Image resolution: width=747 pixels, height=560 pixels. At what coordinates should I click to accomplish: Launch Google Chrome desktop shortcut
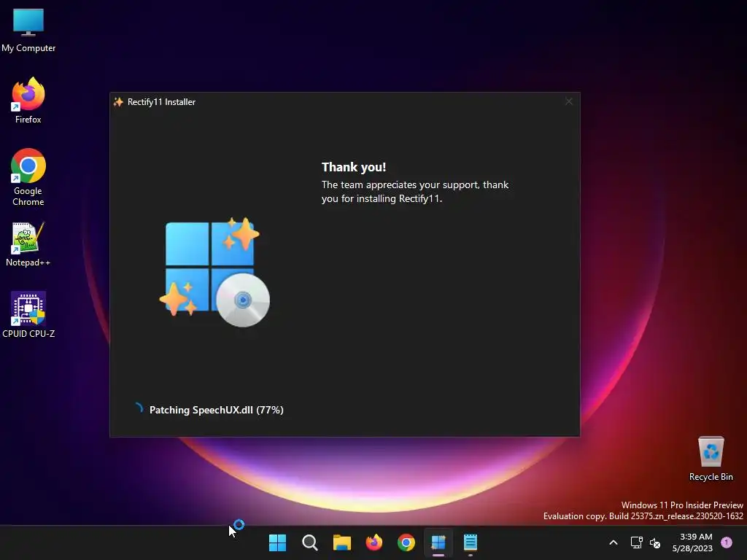28,177
